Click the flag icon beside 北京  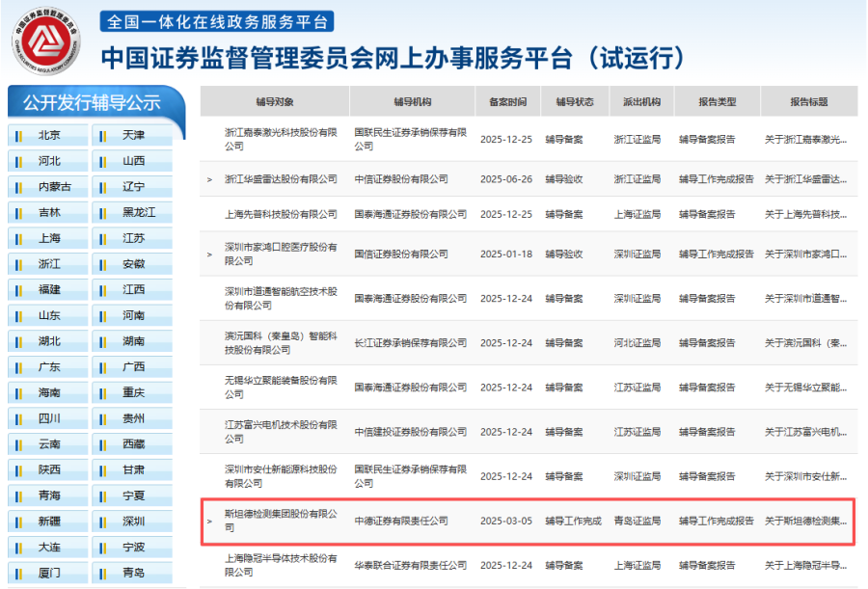pyautogui.click(x=18, y=135)
